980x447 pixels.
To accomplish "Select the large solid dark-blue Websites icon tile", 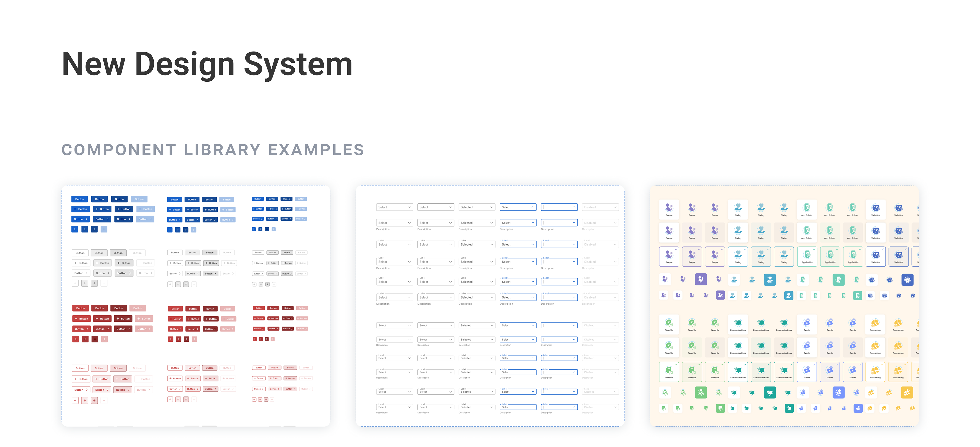I will tap(907, 280).
